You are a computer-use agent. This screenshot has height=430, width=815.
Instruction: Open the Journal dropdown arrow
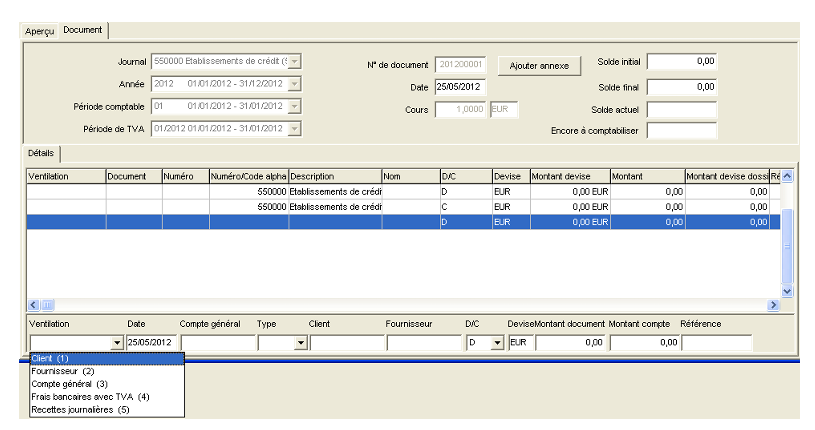pyautogui.click(x=294, y=61)
